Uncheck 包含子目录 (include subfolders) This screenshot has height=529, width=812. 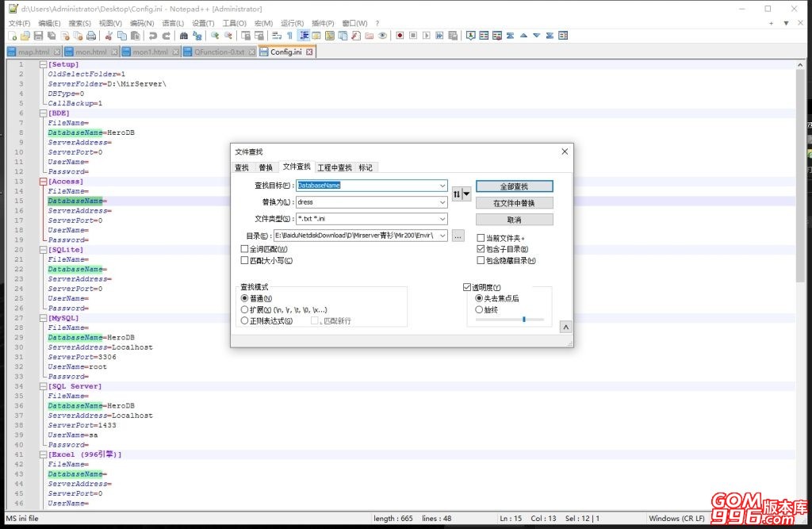coord(481,248)
